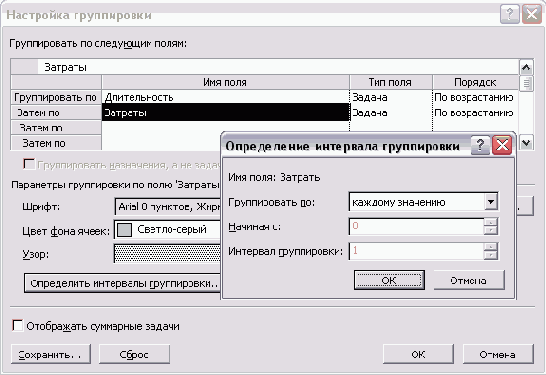Click the bottom Отмена button of Настройка группировки
The width and height of the screenshot is (546, 375).
click(x=498, y=354)
